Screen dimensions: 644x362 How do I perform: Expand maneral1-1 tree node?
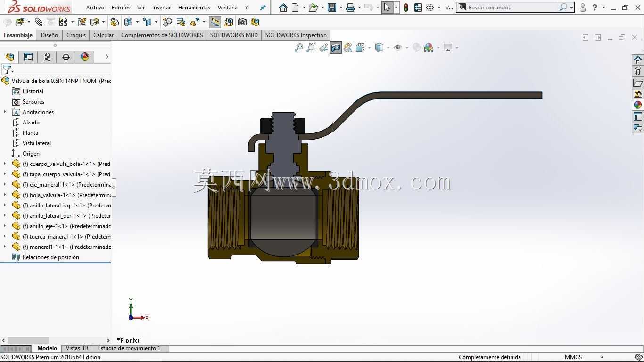[x=5, y=247]
